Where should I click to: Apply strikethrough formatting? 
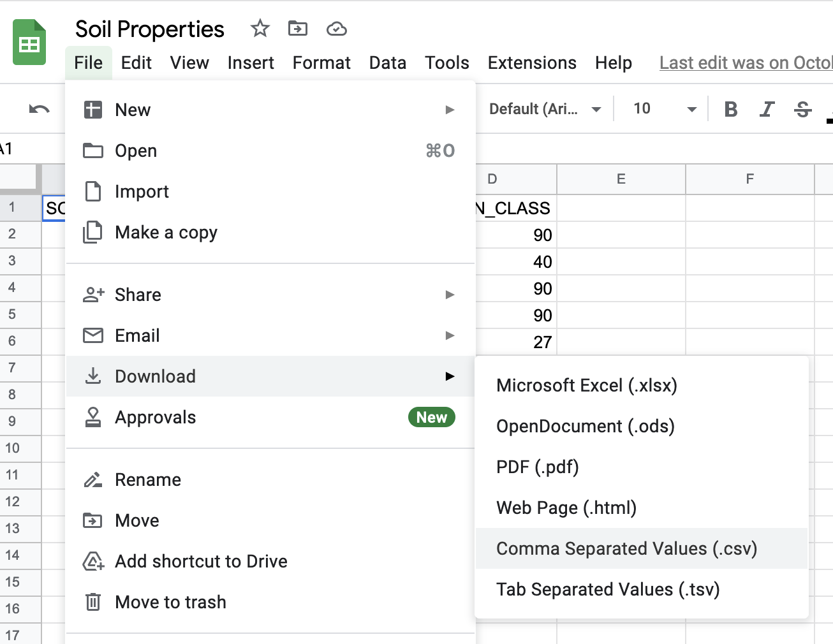click(802, 110)
